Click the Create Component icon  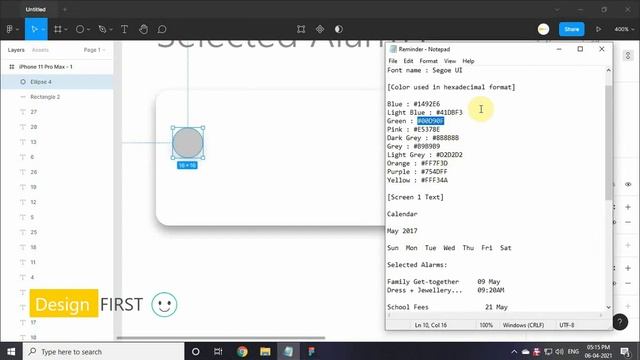coord(320,29)
